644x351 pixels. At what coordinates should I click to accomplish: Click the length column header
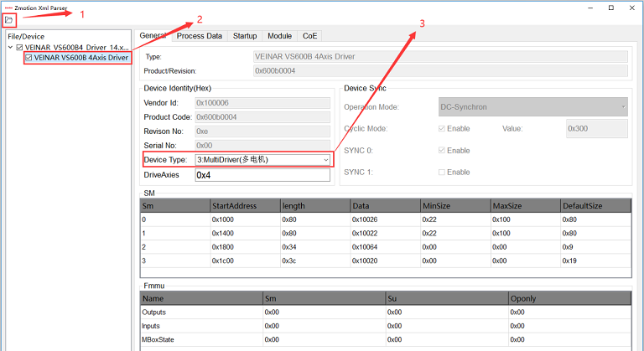[x=315, y=206]
